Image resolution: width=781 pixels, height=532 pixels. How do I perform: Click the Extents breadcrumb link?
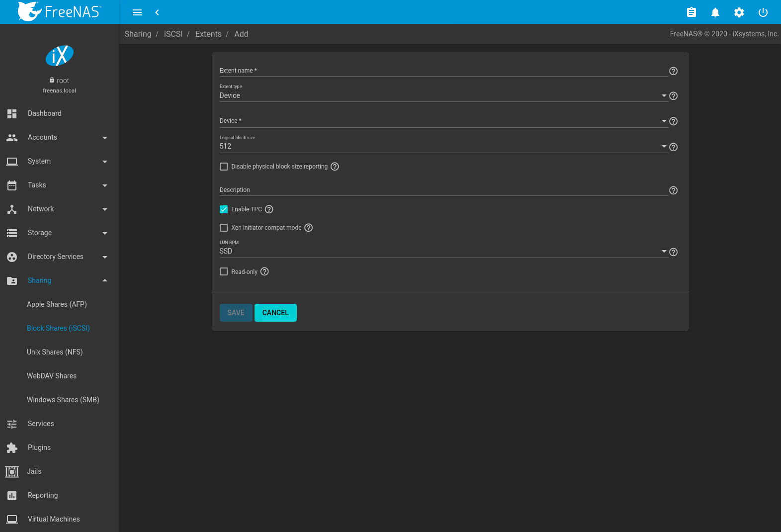(x=208, y=34)
